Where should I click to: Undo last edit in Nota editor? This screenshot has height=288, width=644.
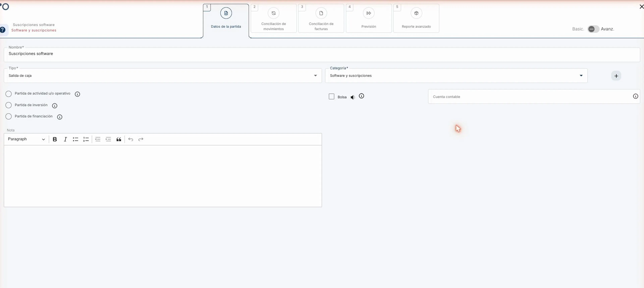coord(130,139)
